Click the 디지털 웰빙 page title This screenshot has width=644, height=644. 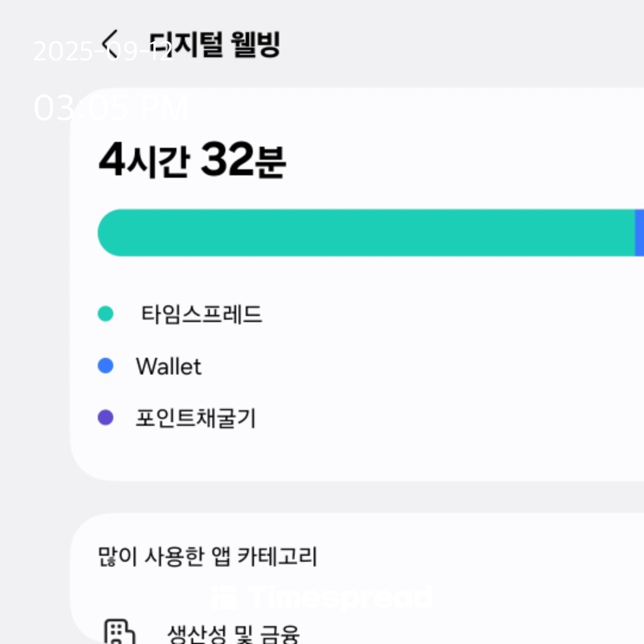pyautogui.click(x=215, y=44)
